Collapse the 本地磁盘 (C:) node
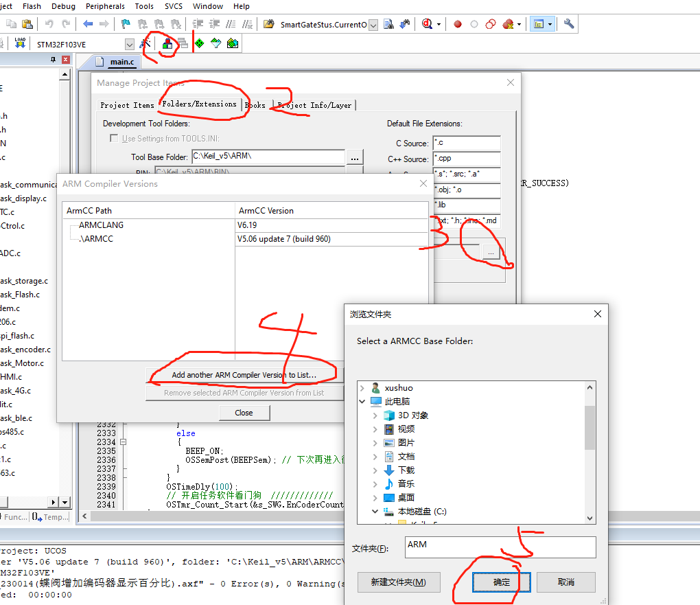 (x=375, y=511)
